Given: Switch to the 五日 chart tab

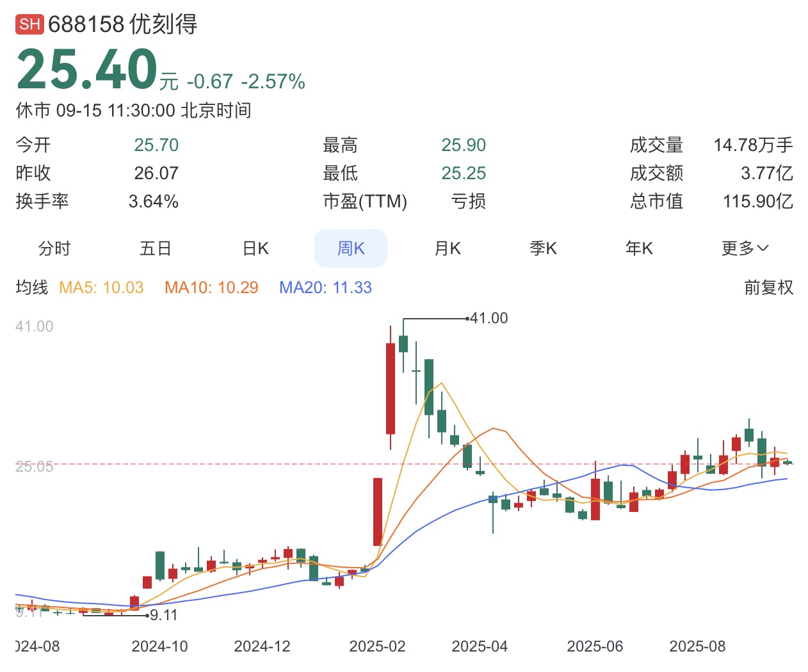Looking at the screenshot, I should click(156, 248).
